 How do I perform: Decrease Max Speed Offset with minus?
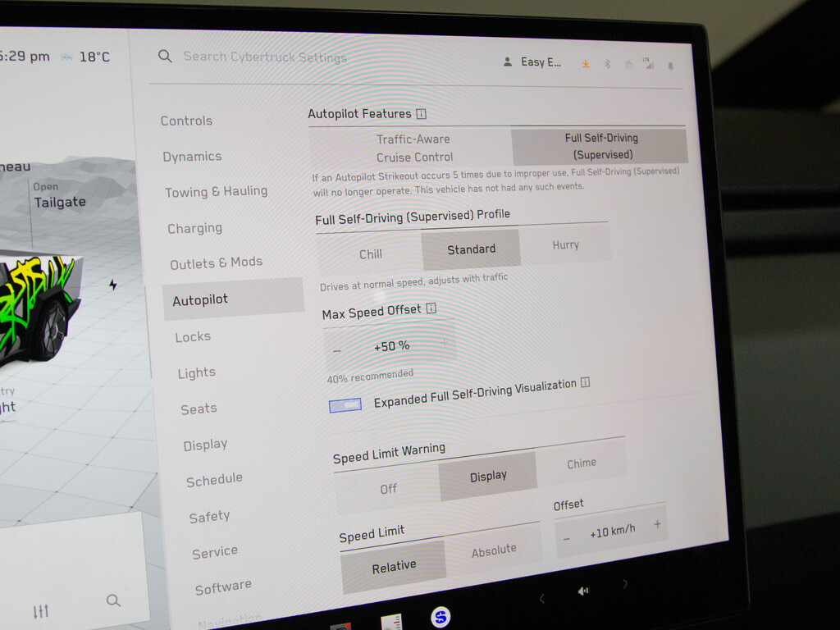(337, 351)
